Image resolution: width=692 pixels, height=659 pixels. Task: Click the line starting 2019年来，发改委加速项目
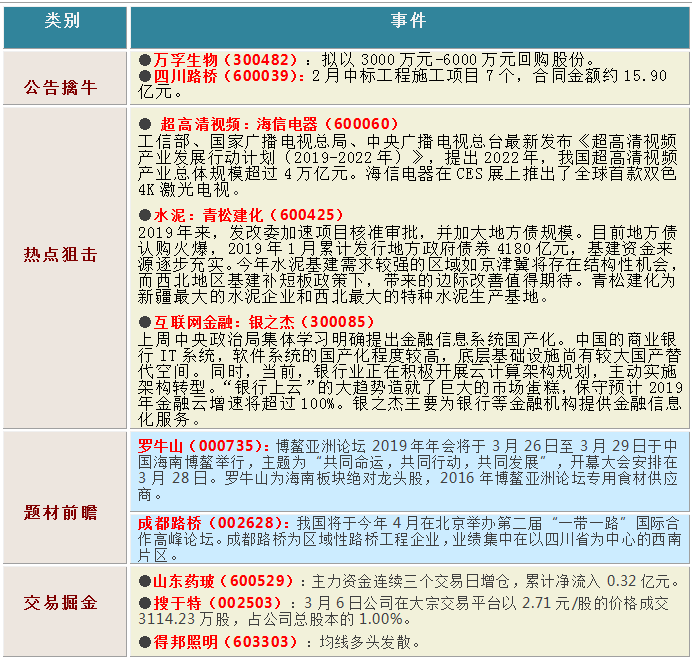coord(407,233)
